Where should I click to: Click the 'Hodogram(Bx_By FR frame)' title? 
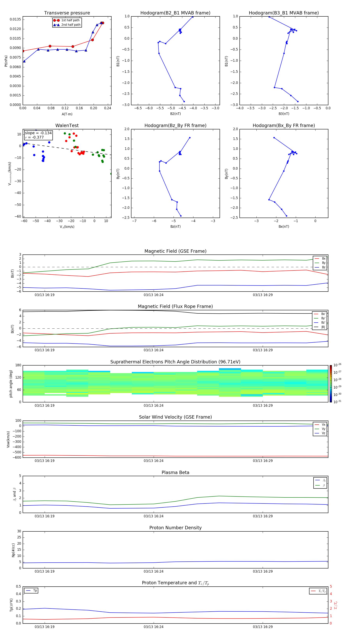point(284,125)
